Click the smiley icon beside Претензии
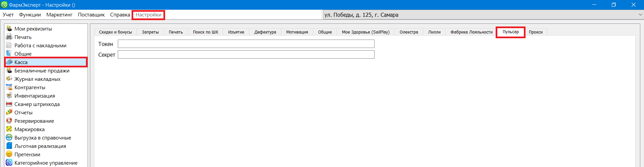The image size is (644, 167). (9, 154)
